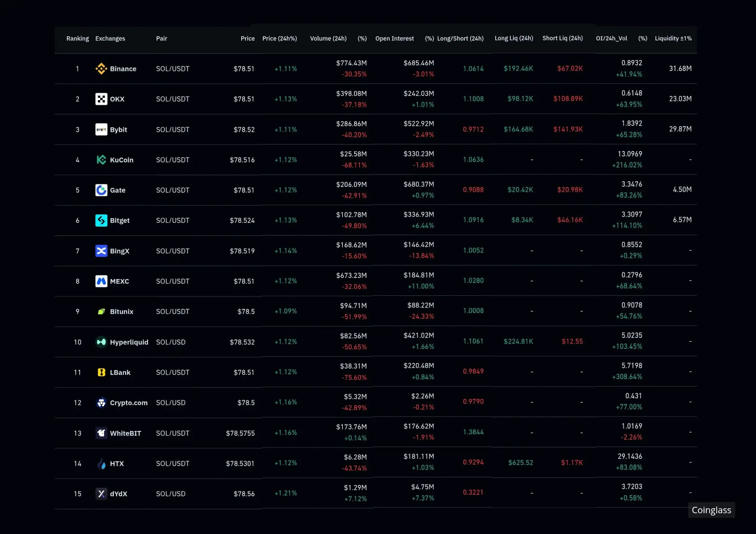Click the Crypto.com logo icon
756x534 pixels.
pyautogui.click(x=101, y=403)
